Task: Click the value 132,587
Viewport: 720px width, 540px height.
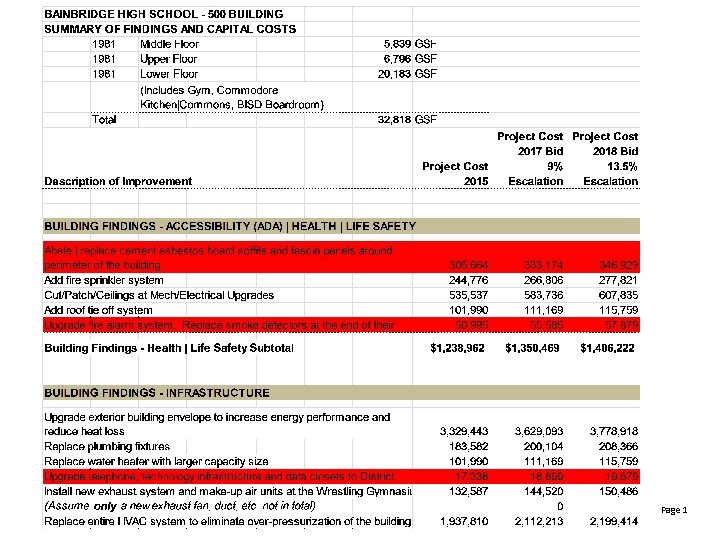Action: point(468,491)
